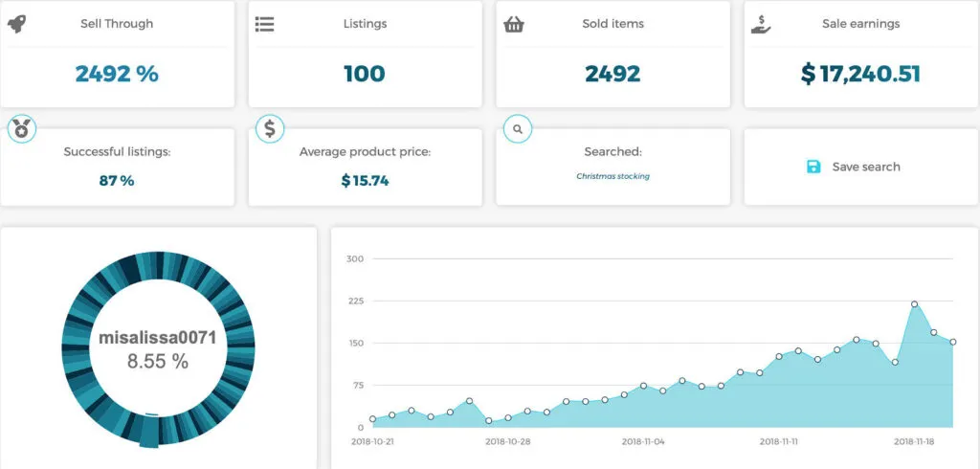Viewport: 980px width, 469px height.
Task: Click the last data point on the line chart
Action: pos(953,342)
